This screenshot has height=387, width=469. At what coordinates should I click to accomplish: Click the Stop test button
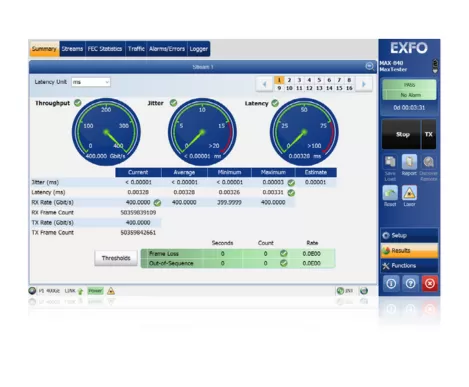click(401, 134)
